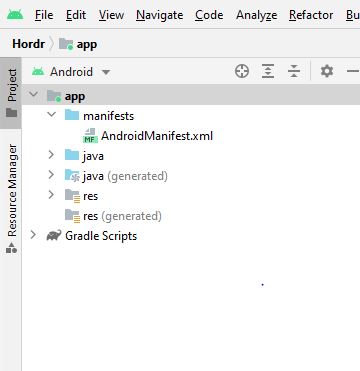Click the res (generated) folder icon
360x371 pixels.
(x=72, y=216)
